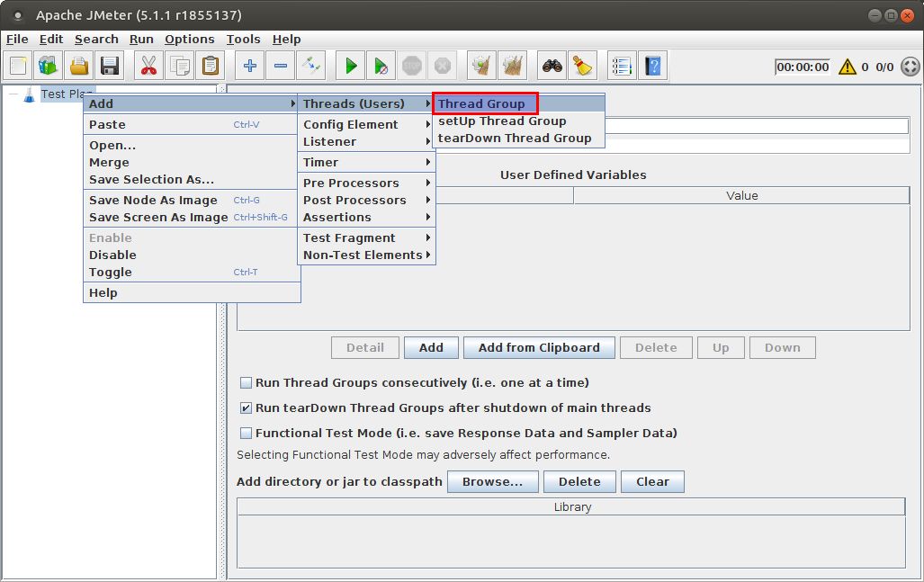Screen dimensions: 924x582
Task: Click the Copy toolbar icon
Action: 179,66
